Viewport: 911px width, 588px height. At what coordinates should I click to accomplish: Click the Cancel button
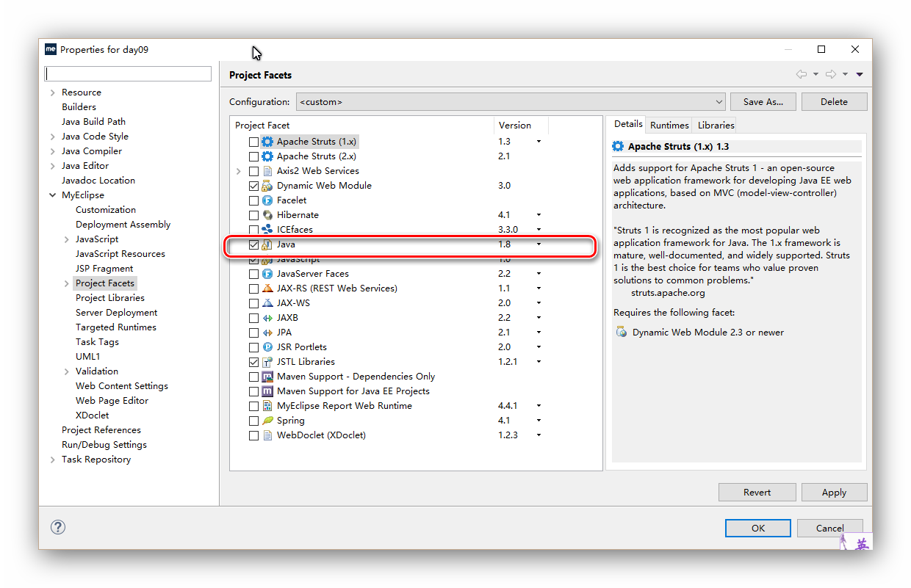829,528
